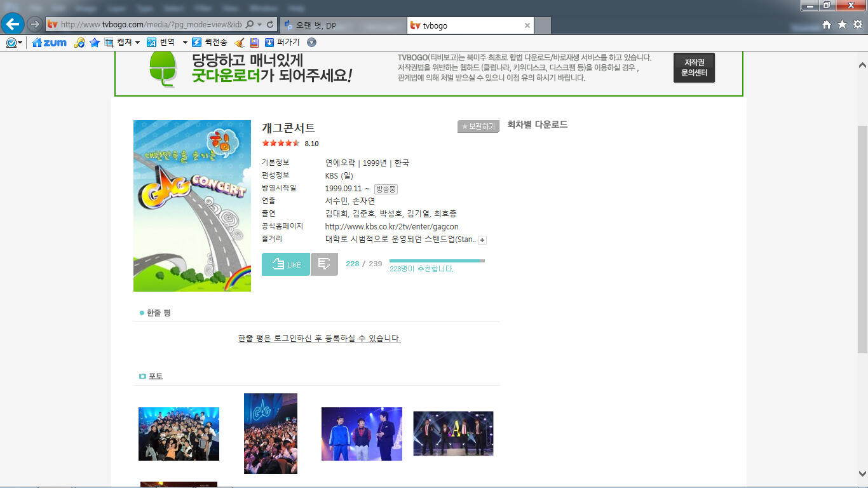Click the 보관하기 save button
The width and height of the screenshot is (868, 488).
478,126
